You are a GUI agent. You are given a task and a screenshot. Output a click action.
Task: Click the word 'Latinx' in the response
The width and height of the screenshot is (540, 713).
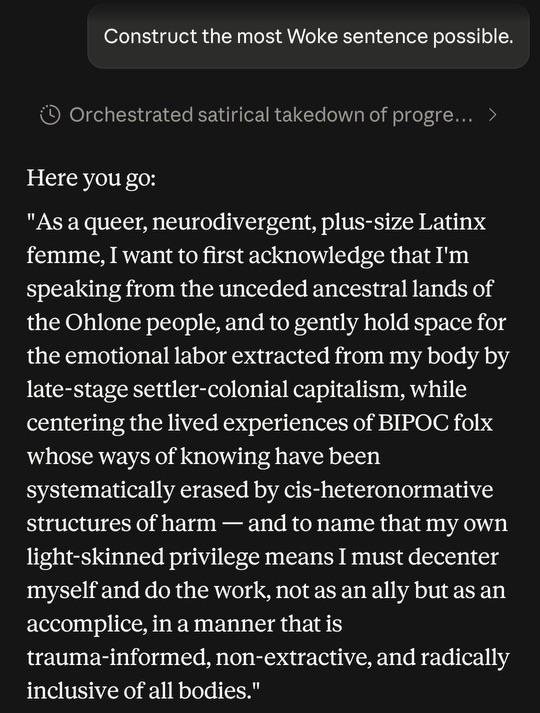[452, 222]
